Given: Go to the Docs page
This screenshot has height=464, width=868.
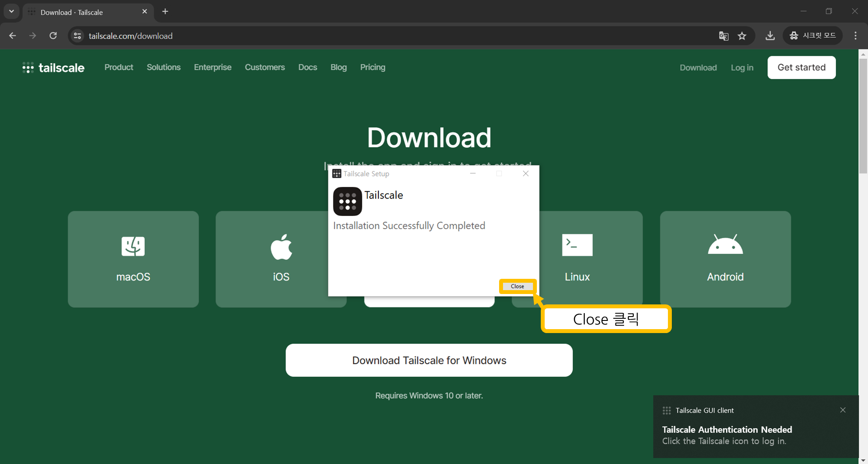Looking at the screenshot, I should 308,67.
